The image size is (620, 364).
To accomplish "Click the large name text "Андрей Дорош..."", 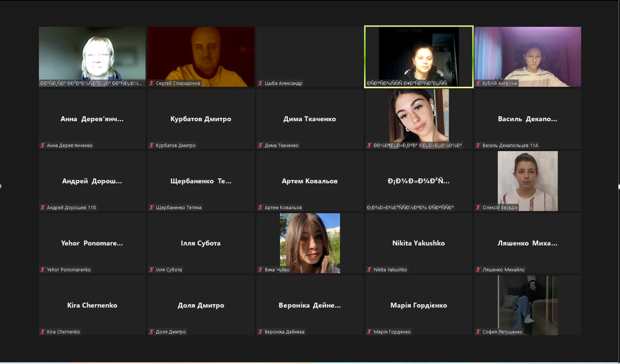I will pos(92,181).
